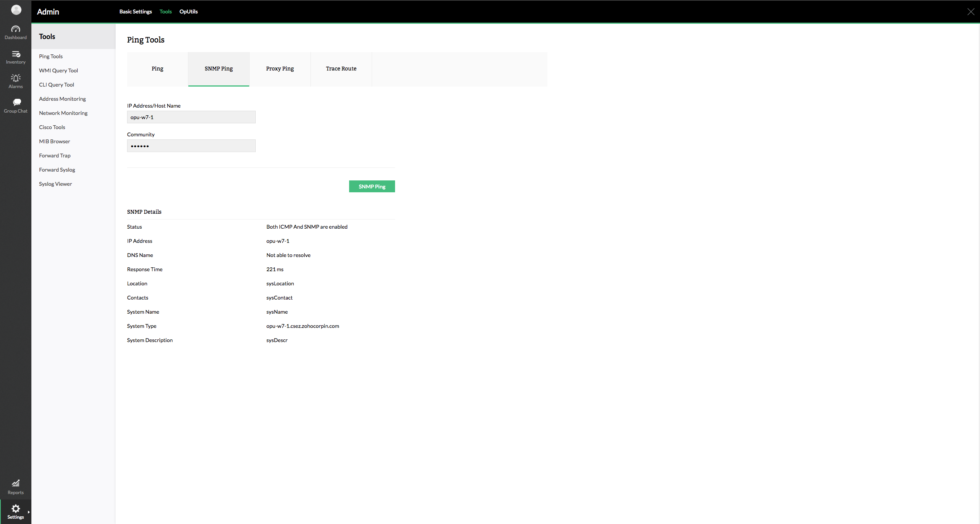
Task: Open the Group Chat icon
Action: tap(16, 102)
